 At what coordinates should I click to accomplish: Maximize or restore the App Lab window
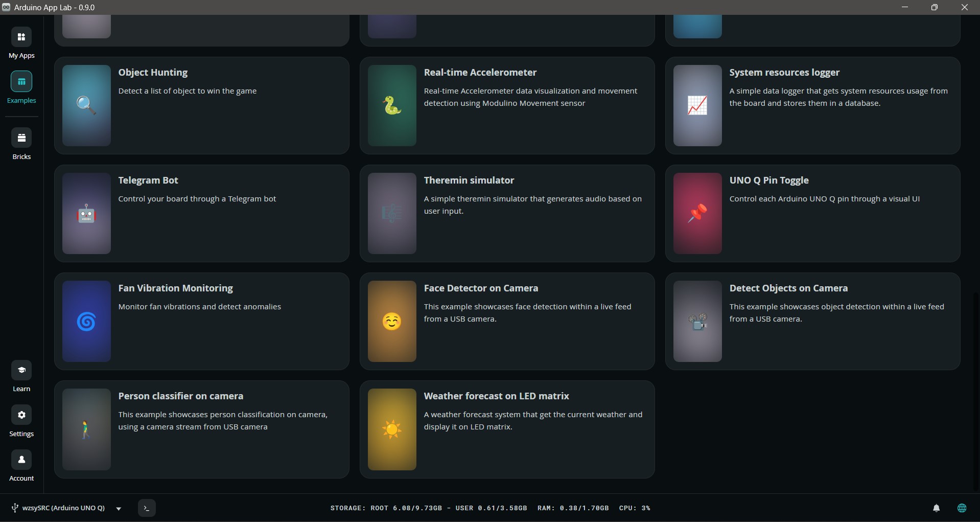(x=935, y=7)
